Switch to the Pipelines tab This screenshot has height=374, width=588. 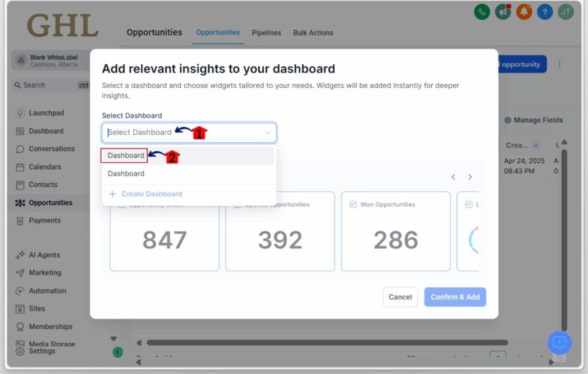[x=266, y=33]
